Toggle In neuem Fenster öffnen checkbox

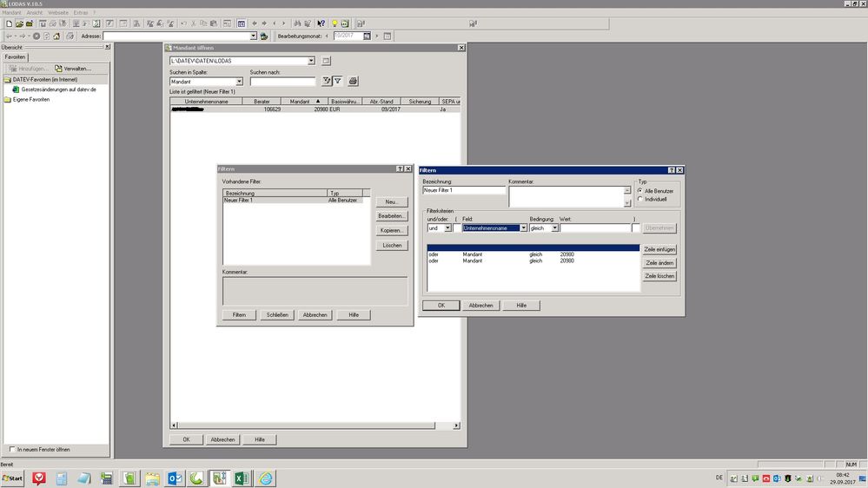[12, 449]
